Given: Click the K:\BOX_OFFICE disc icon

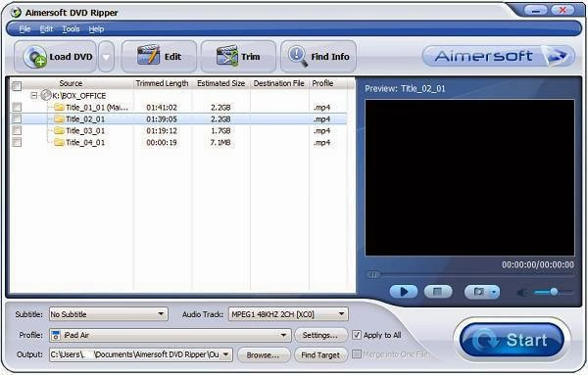Looking at the screenshot, I should point(46,96).
